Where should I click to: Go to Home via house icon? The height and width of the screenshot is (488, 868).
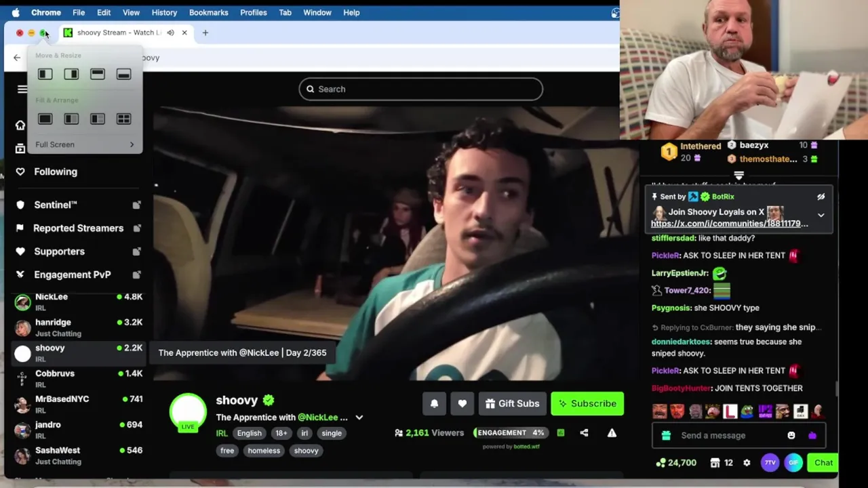point(20,125)
